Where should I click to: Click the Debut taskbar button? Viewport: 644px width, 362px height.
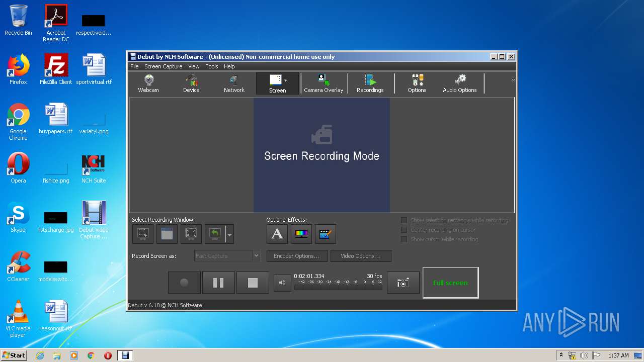pos(125,355)
